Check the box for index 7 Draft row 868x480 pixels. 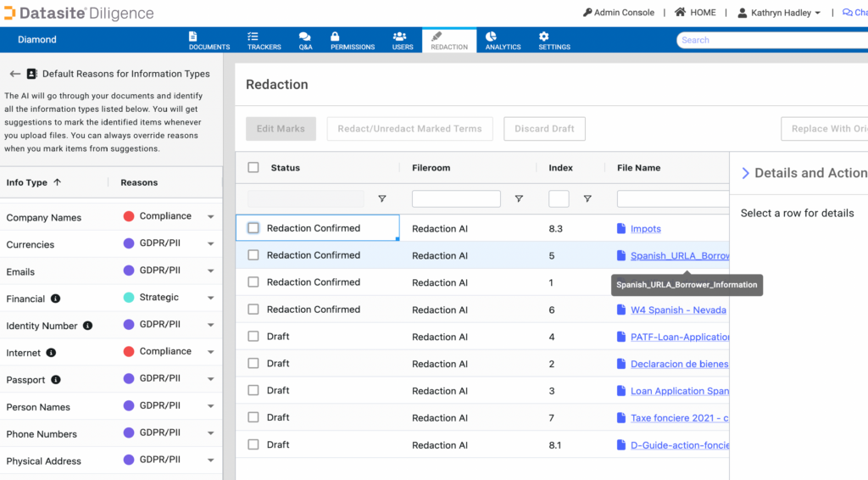tap(253, 417)
